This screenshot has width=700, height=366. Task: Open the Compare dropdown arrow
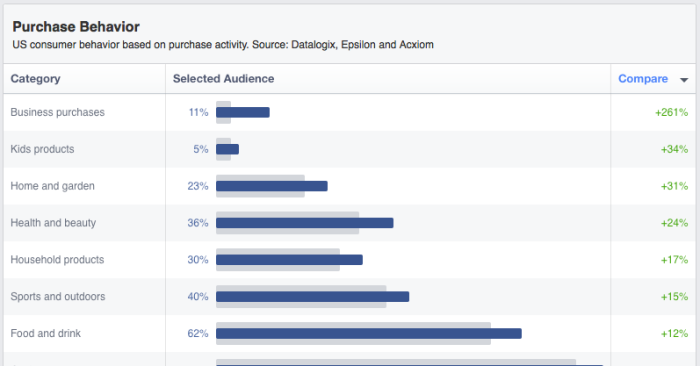[x=684, y=80]
